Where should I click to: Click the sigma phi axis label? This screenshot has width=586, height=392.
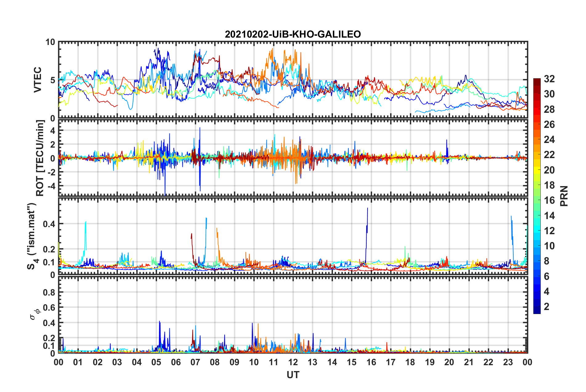click(x=35, y=314)
